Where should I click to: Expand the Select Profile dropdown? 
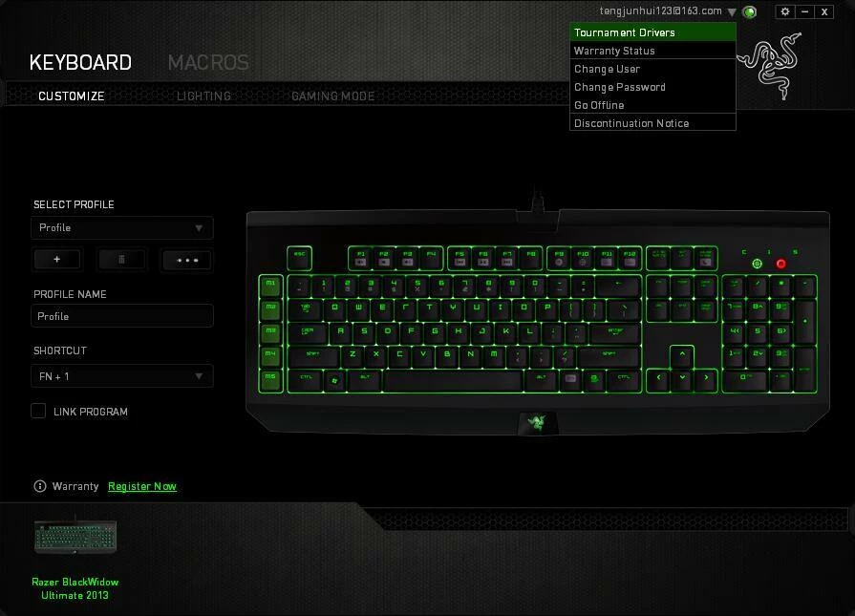point(122,228)
